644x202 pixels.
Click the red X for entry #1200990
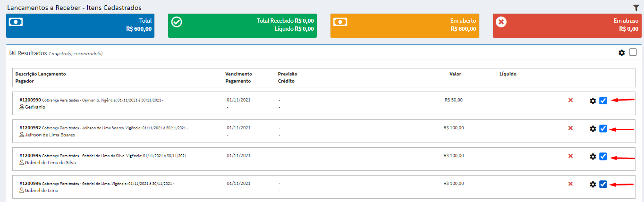(x=570, y=101)
